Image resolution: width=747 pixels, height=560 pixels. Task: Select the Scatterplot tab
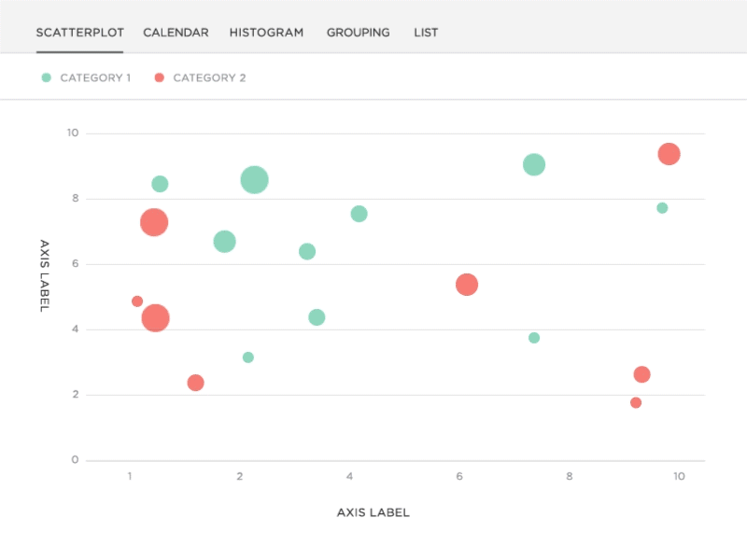coord(78,32)
